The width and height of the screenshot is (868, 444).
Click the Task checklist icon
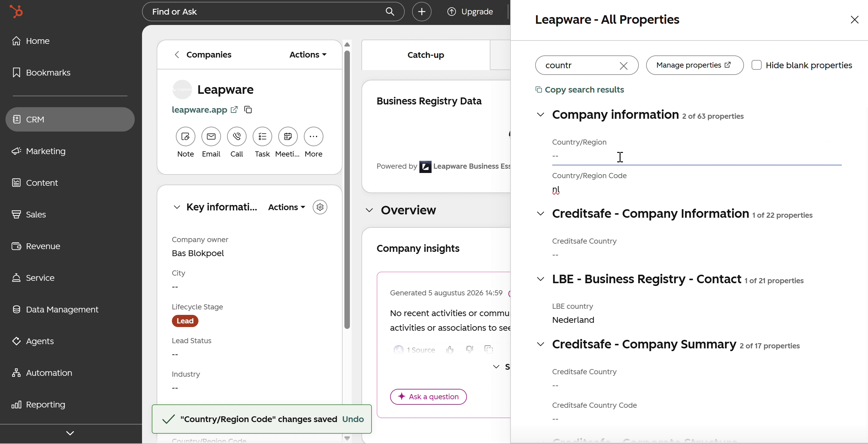(x=262, y=136)
